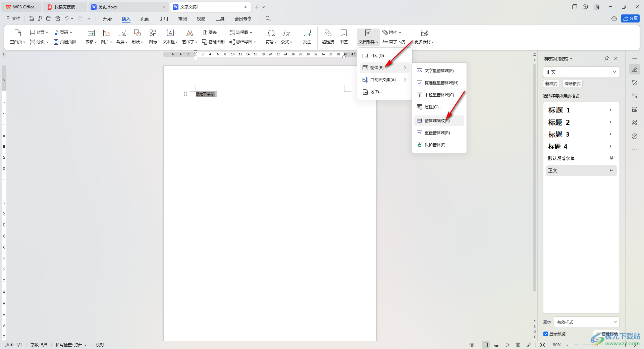Insert a drop-down form field
The height and width of the screenshot is (349, 644).
click(439, 95)
